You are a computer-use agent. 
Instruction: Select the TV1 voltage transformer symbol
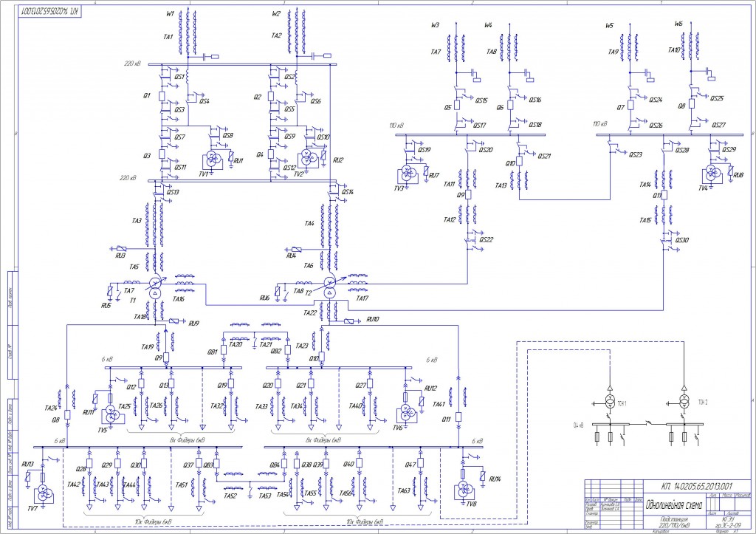click(x=213, y=160)
